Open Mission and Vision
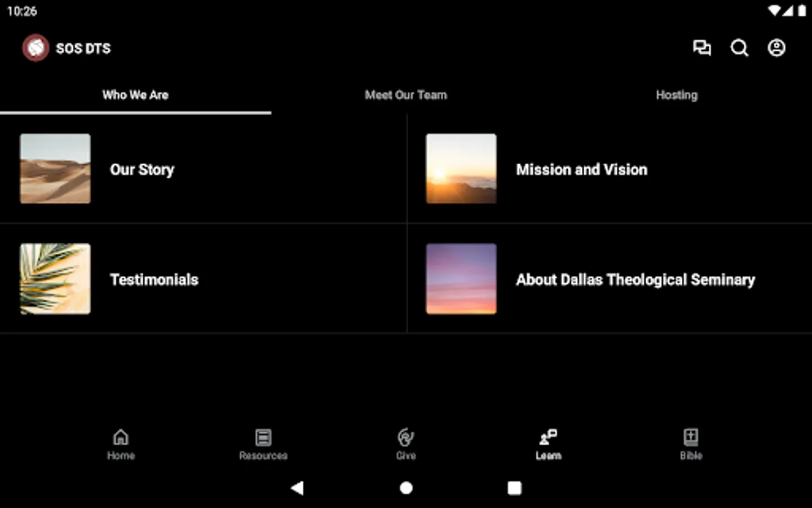812x508 pixels. [x=581, y=169]
